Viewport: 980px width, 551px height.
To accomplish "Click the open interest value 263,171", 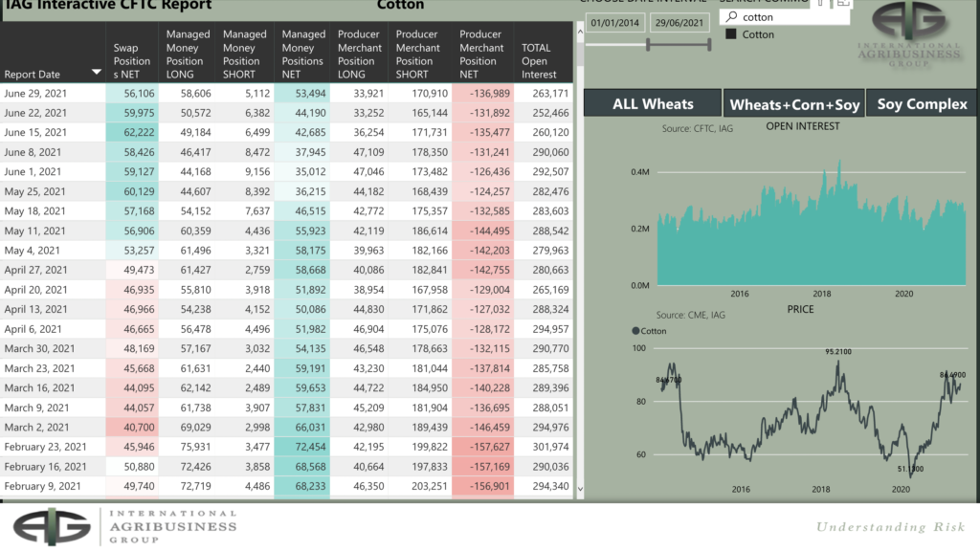I will coord(550,93).
